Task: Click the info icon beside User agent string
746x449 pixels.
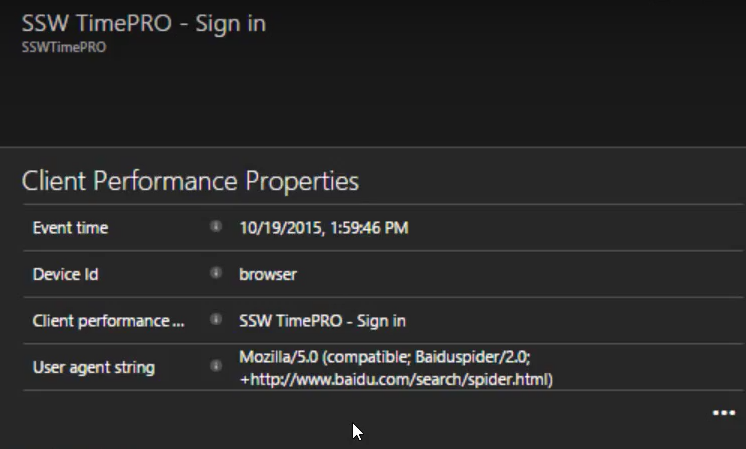Action: point(216,366)
